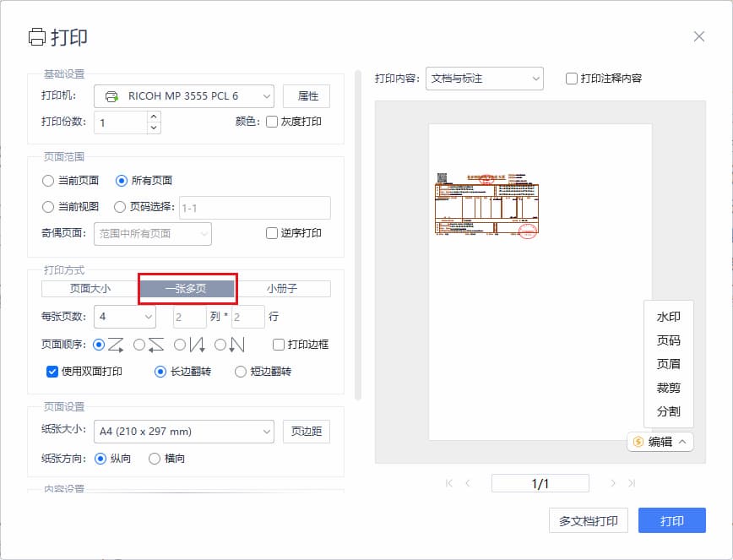The height and width of the screenshot is (560, 733).
Task: Go to the first preview page
Action: (448, 483)
